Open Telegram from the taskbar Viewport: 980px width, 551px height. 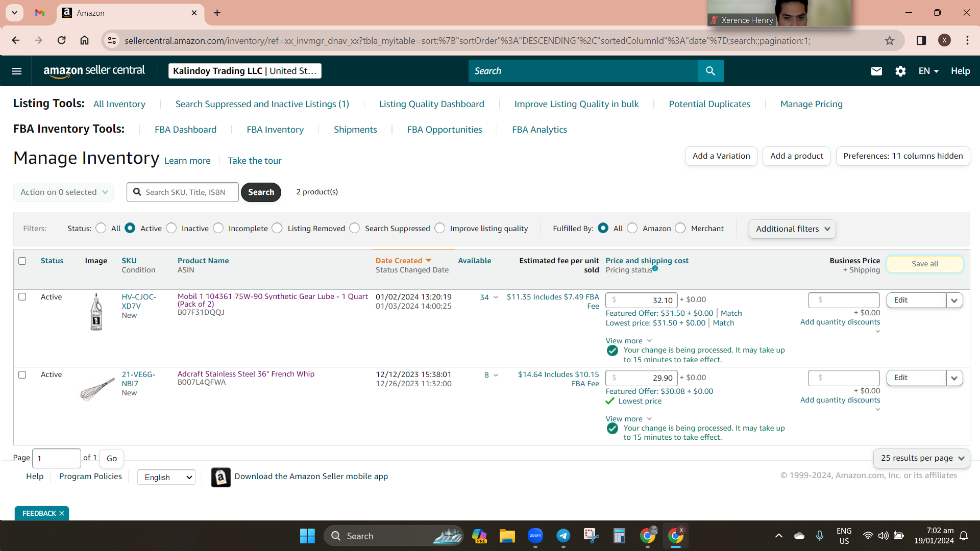click(563, 536)
